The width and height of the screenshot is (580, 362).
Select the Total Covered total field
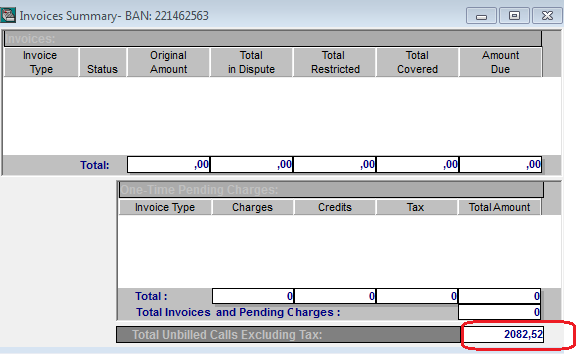[x=417, y=165]
